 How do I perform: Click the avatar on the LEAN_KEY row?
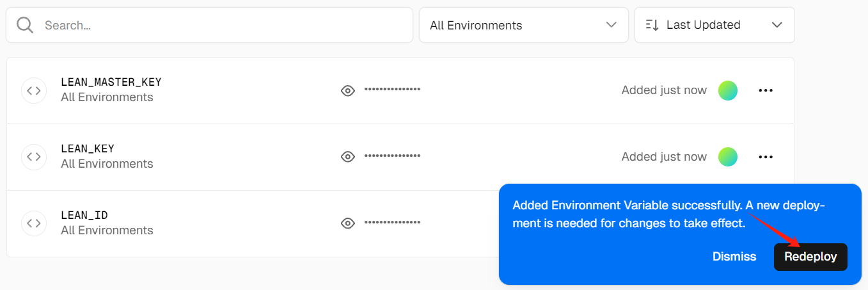pyautogui.click(x=728, y=157)
